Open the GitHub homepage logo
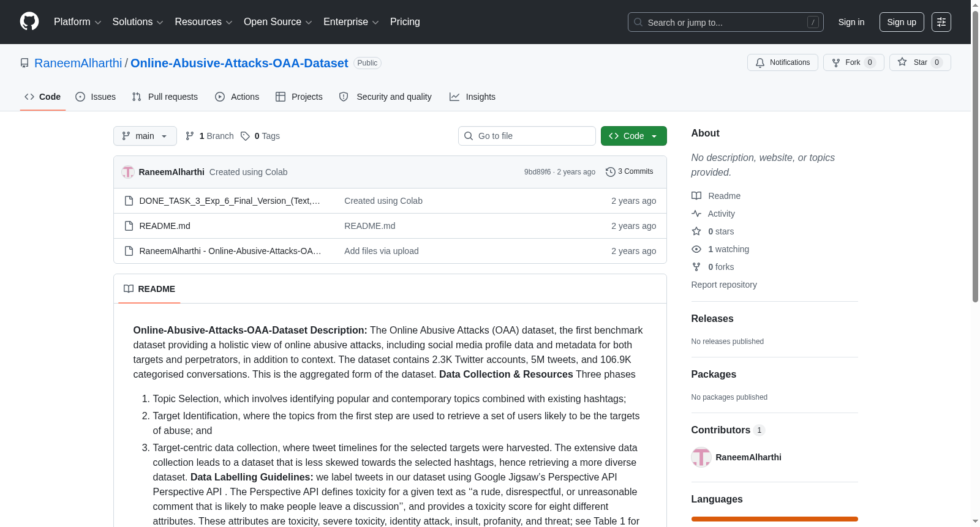 pyautogui.click(x=29, y=21)
